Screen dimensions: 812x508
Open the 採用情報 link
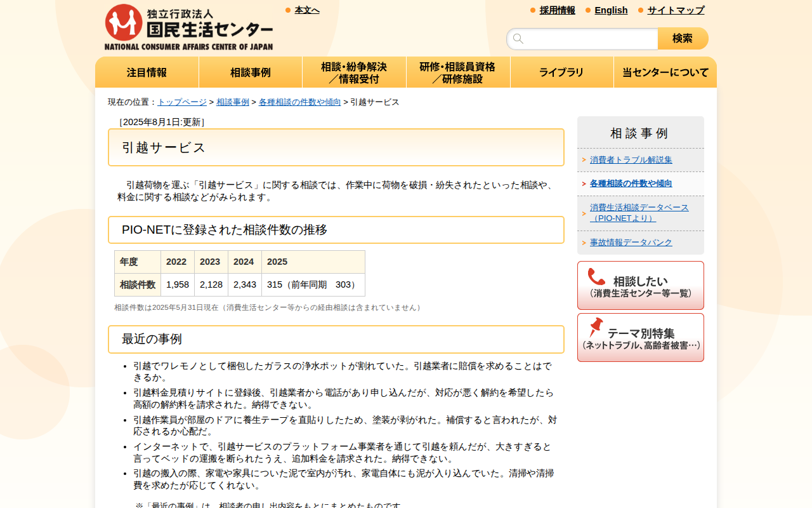pos(558,10)
